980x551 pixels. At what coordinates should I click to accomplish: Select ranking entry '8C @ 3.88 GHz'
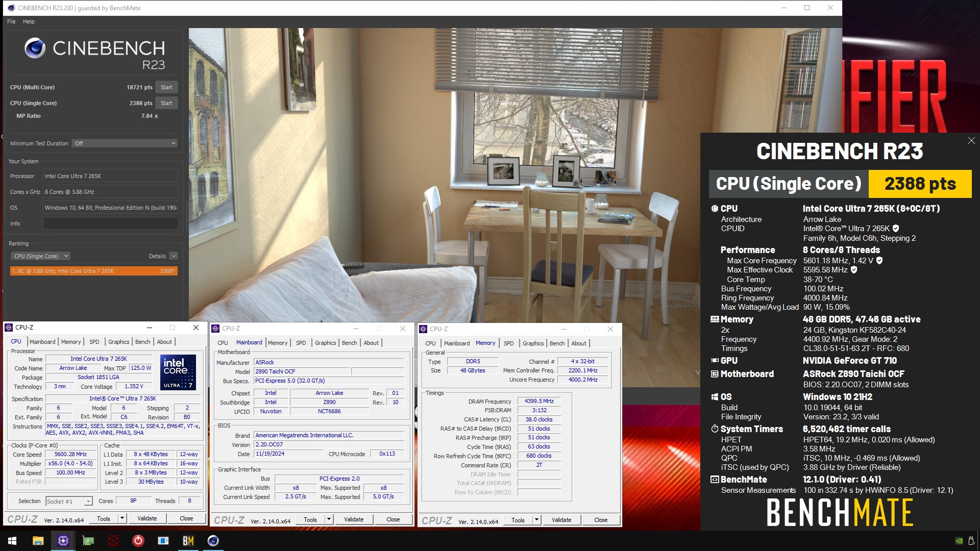94,271
